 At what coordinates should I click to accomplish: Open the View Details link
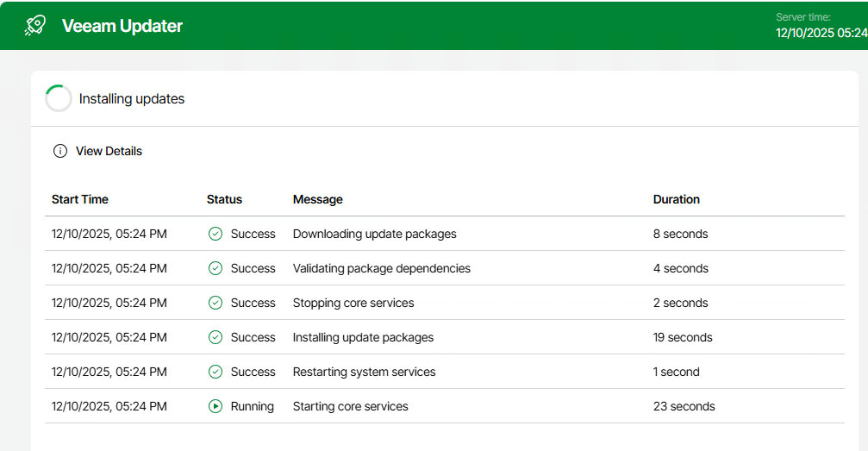tap(109, 151)
